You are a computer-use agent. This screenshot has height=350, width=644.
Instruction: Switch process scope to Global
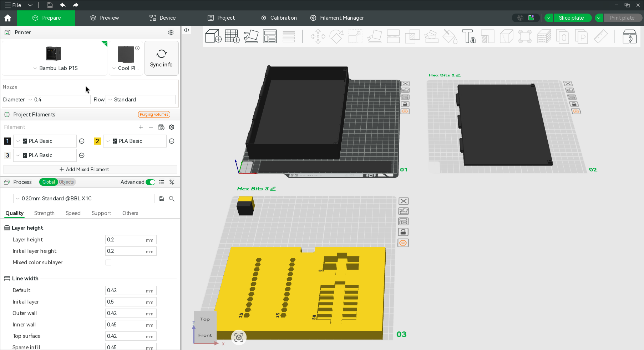coord(49,182)
